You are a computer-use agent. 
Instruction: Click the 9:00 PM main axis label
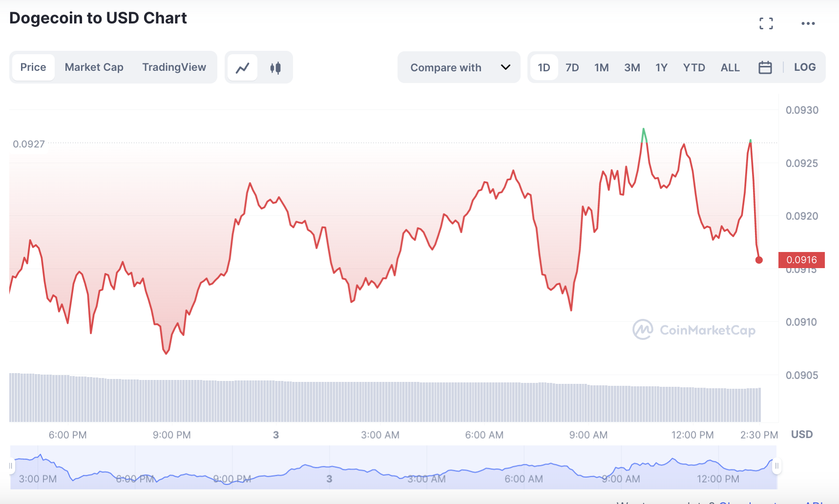click(x=171, y=435)
